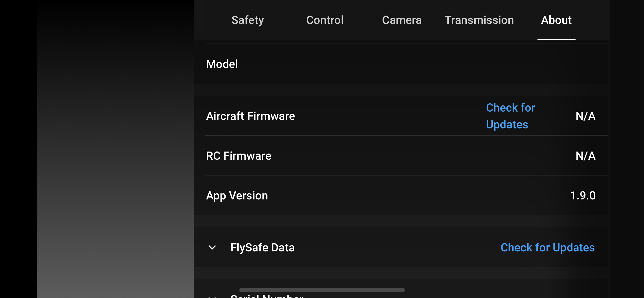
Task: Open the Safety settings tab
Action: point(247,19)
